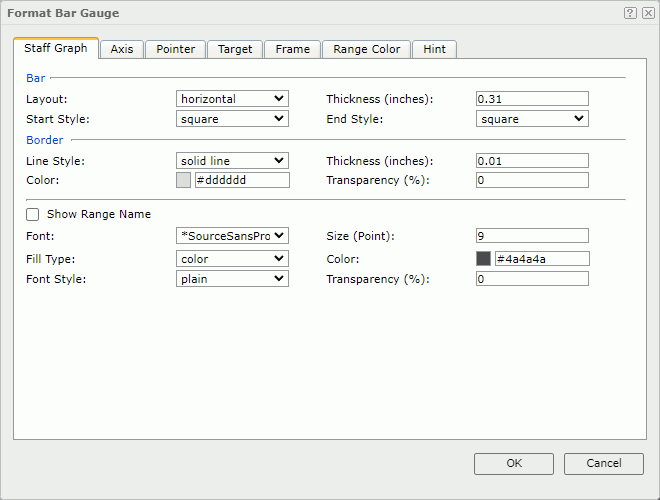
Task: Click the border color #dddddd text field
Action: click(x=242, y=180)
